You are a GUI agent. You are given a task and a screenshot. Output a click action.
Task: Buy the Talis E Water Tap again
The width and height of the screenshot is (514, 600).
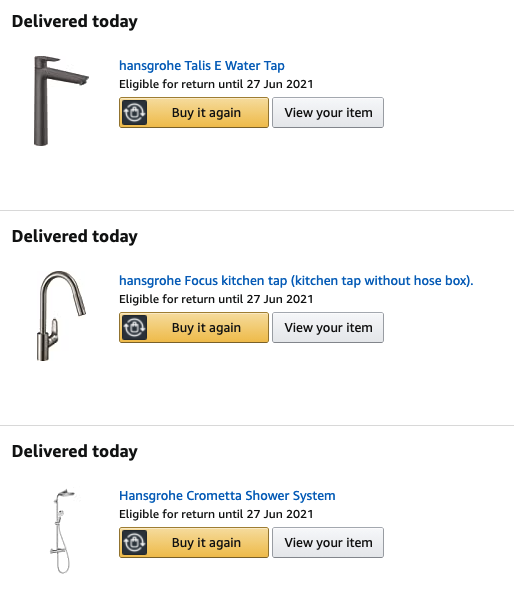(x=194, y=112)
